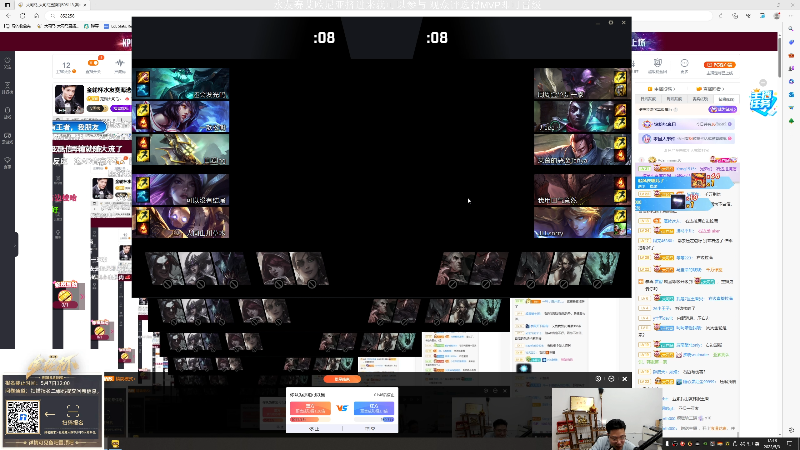Click Ignite spell icon on third blue card
800x450 pixels.
142,143
